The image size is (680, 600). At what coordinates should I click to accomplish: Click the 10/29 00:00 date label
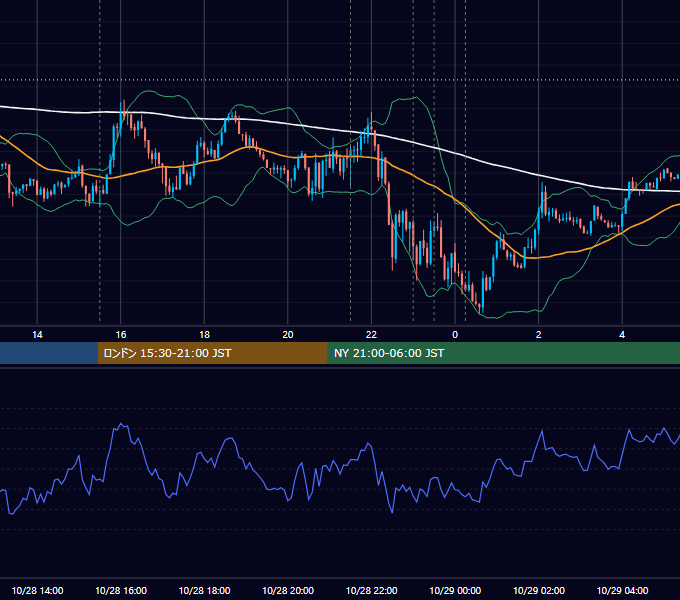coord(455,590)
